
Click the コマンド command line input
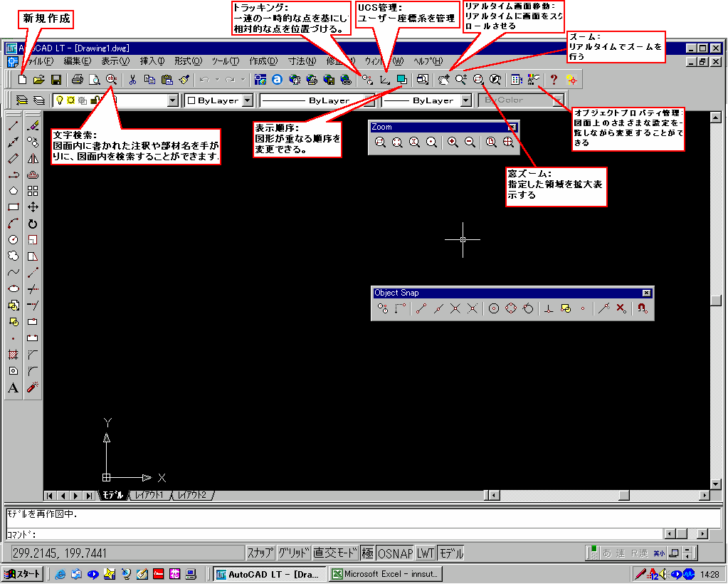334,534
